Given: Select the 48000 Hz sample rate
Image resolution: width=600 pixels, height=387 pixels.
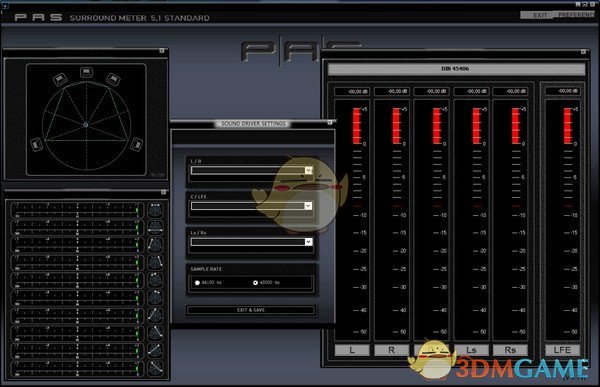Looking at the screenshot, I should click(255, 283).
